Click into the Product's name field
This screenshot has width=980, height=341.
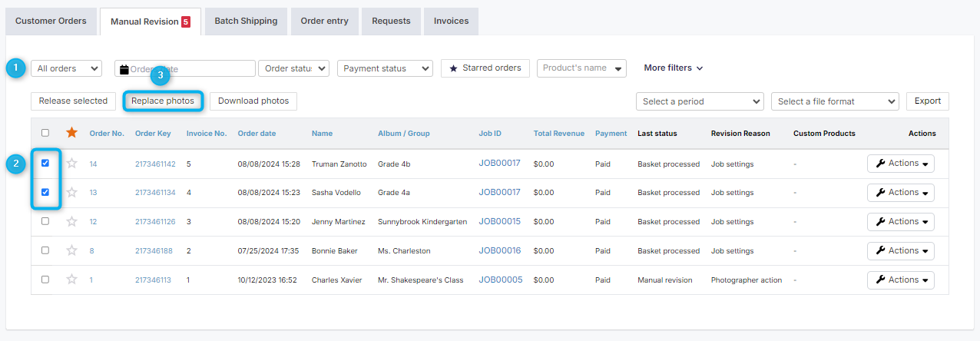click(581, 68)
